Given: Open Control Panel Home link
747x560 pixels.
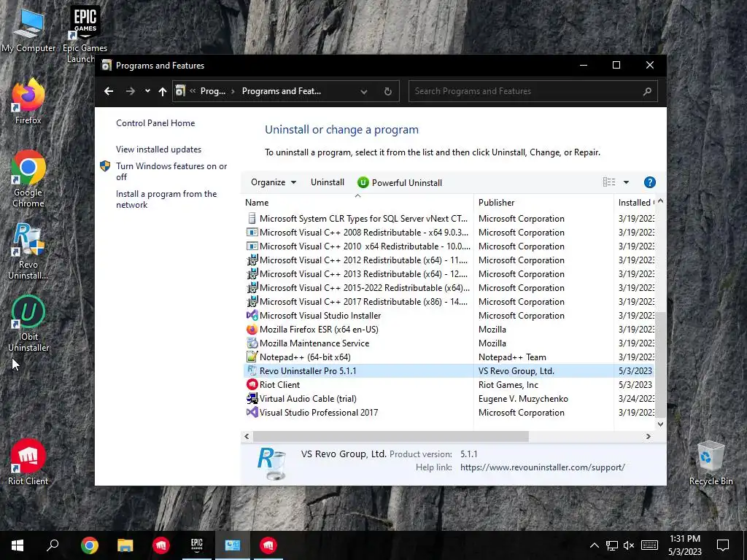Looking at the screenshot, I should [155, 123].
